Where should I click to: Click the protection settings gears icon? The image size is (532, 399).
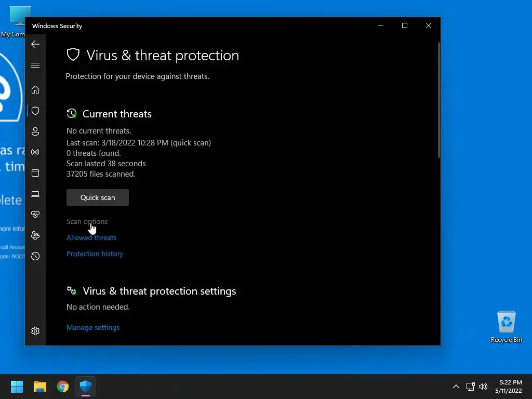coord(72,291)
